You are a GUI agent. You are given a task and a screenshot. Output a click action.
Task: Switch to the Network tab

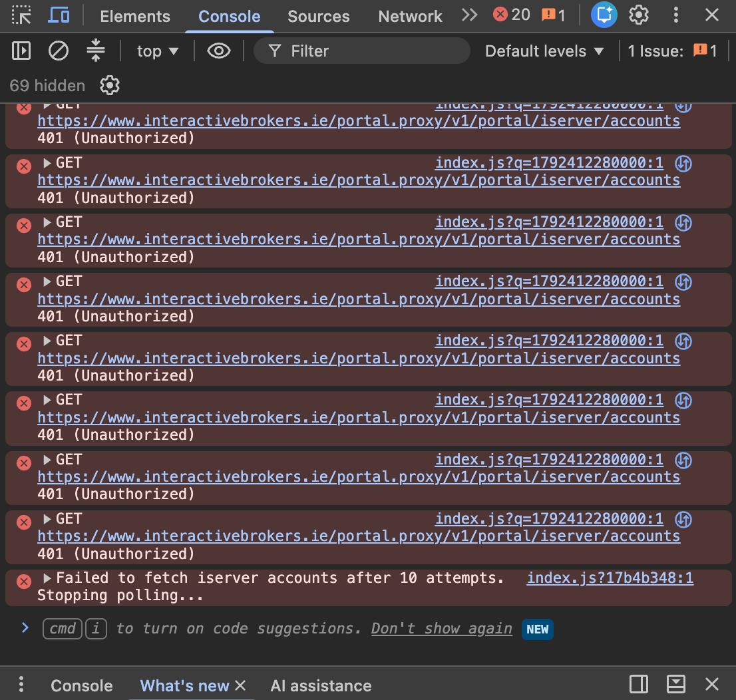pos(410,17)
